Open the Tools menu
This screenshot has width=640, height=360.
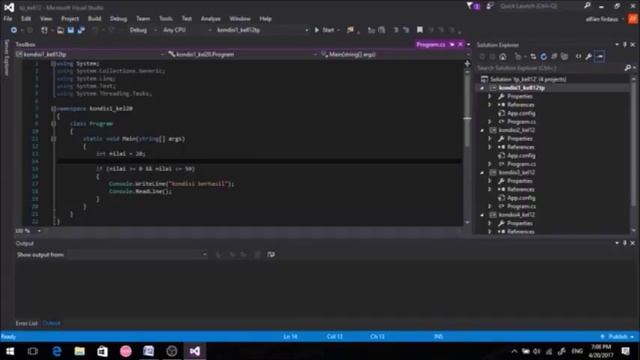(x=165, y=19)
